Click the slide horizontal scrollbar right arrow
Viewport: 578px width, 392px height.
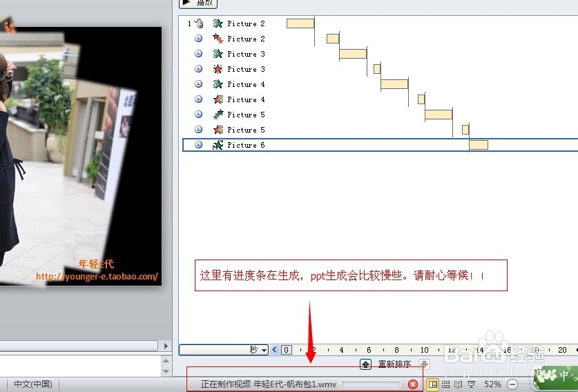(x=166, y=346)
